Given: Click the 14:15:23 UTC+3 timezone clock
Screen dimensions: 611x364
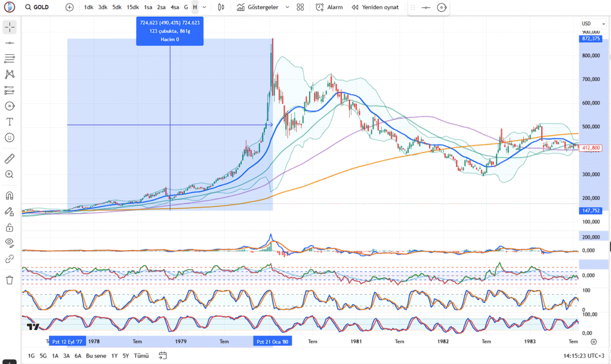Looking at the screenshot, I should point(584,356).
